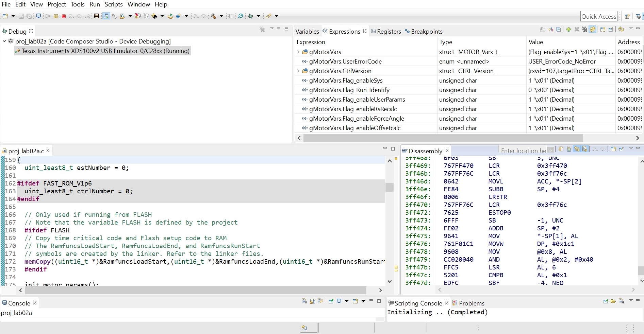This screenshot has width=644, height=334.
Task: Click the green bug Debug icon in toolbar
Action: (251, 16)
